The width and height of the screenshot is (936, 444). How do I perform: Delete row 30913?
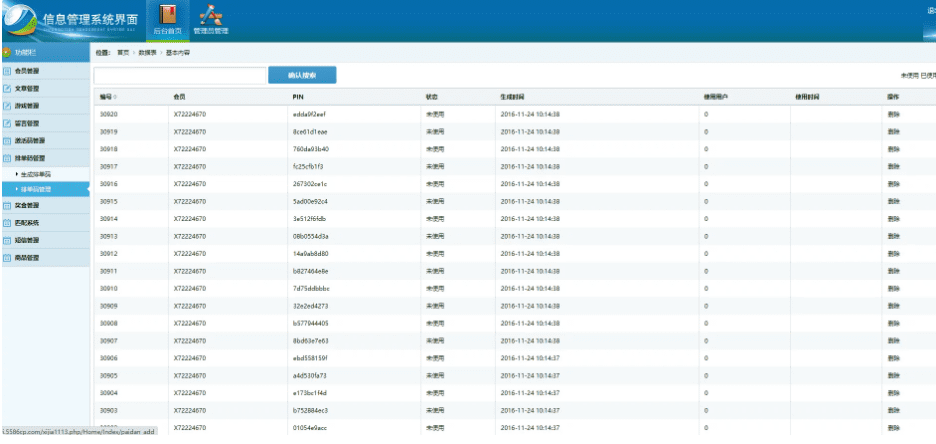[x=894, y=236]
